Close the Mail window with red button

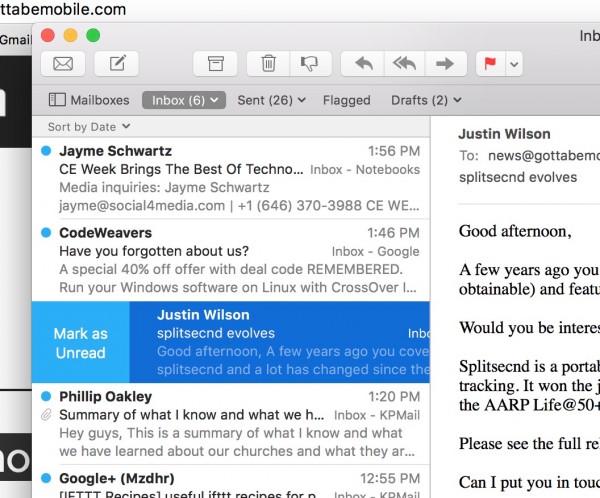tap(48, 35)
